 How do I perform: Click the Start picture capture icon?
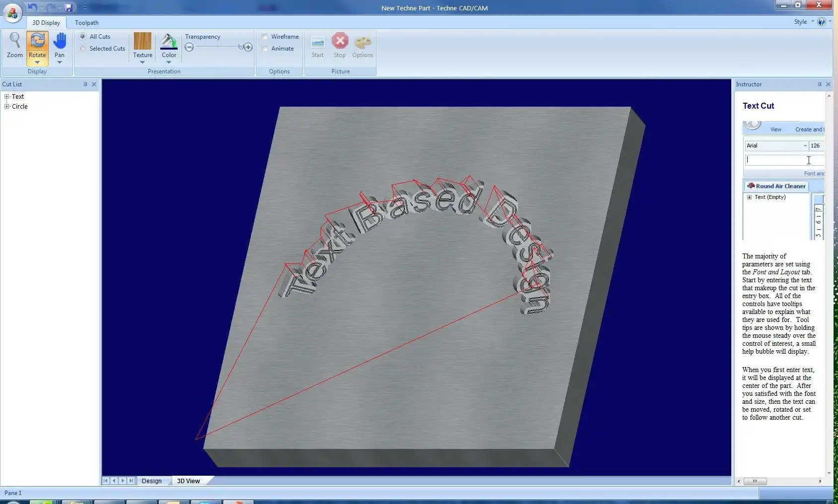coord(317,45)
